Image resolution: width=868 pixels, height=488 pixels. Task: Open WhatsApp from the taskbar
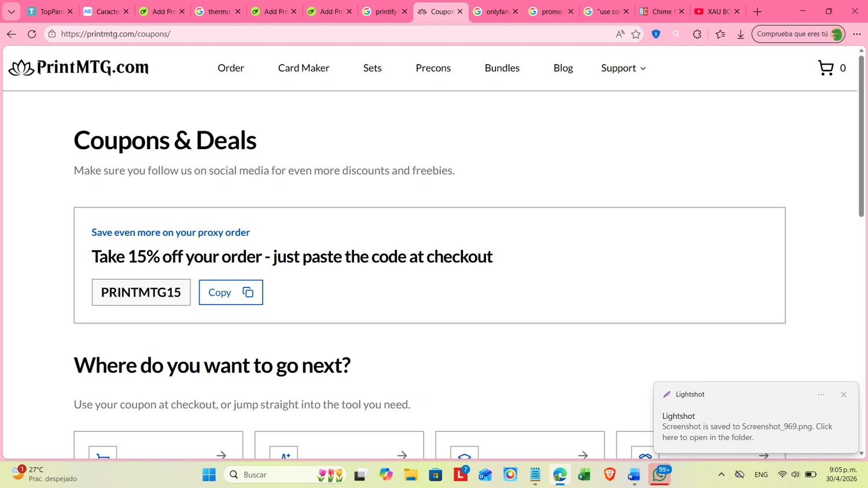pos(660,475)
